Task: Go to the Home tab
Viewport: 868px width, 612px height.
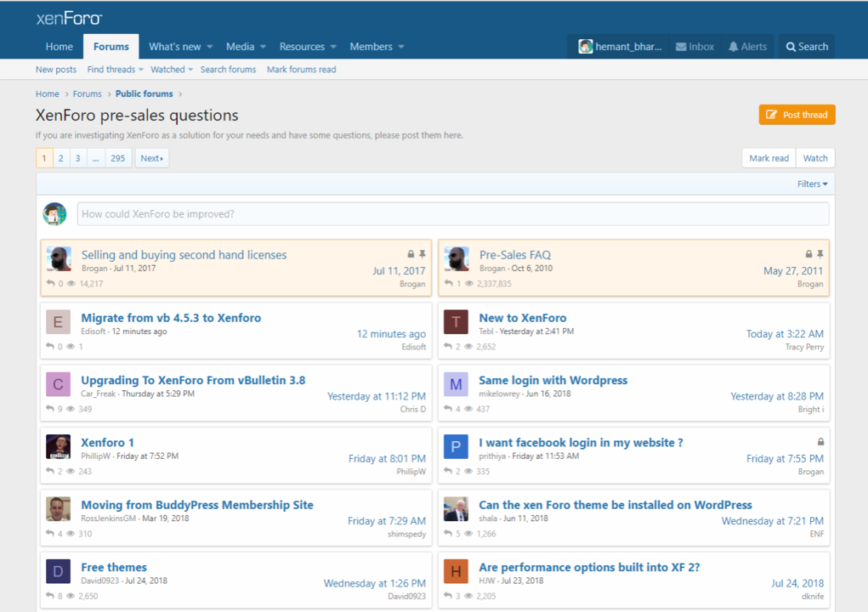Action: [60, 47]
